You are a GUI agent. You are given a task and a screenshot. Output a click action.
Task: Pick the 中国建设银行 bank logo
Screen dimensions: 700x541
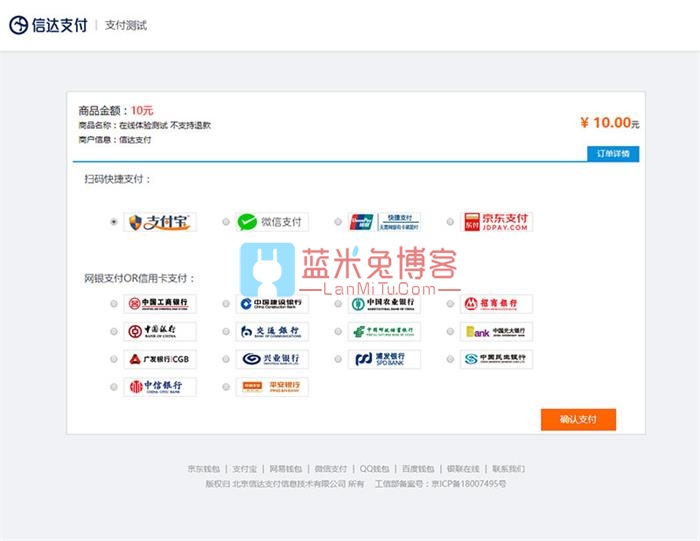(272, 304)
